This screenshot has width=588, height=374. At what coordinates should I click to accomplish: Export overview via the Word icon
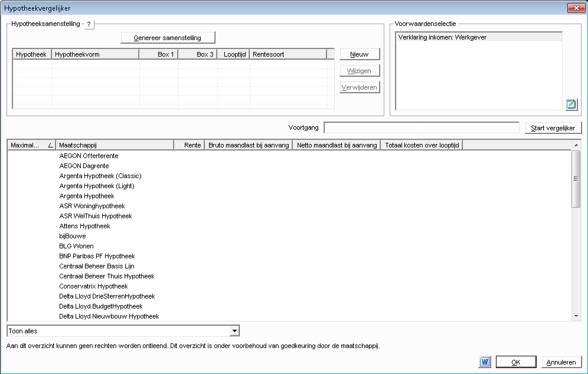pyautogui.click(x=485, y=362)
